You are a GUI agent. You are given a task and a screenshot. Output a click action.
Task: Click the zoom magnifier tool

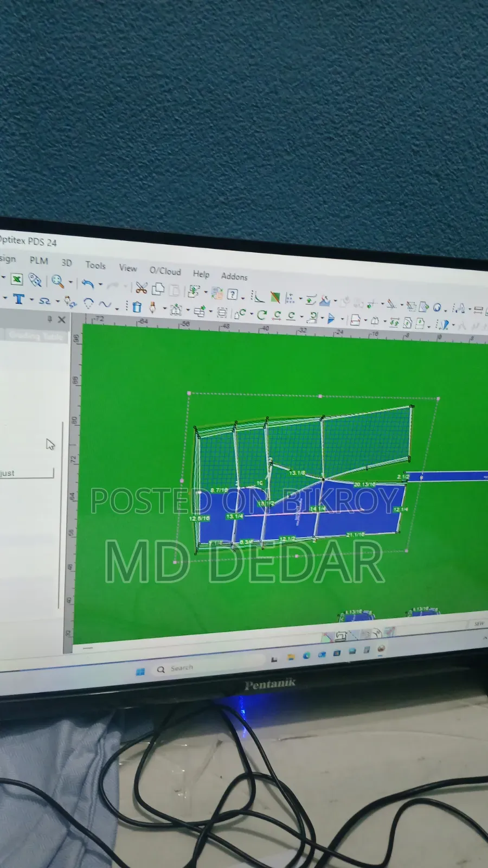tap(57, 281)
